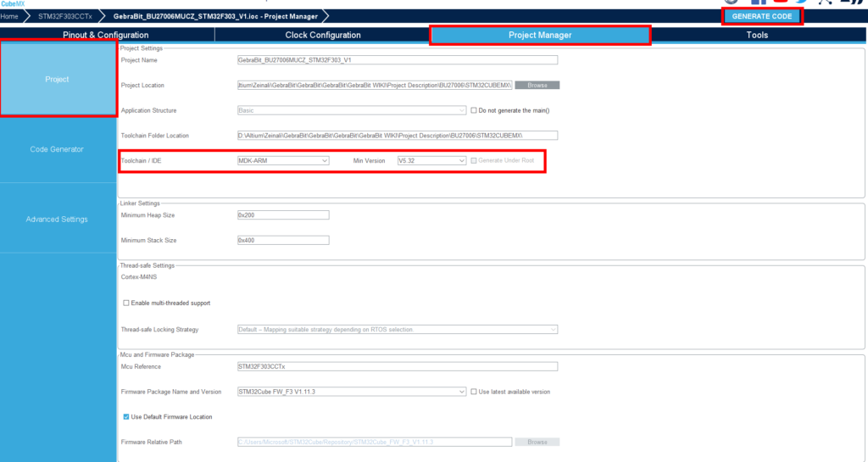The height and width of the screenshot is (462, 868).
Task: Click the GENERATE CODE button
Action: pyautogui.click(x=762, y=16)
